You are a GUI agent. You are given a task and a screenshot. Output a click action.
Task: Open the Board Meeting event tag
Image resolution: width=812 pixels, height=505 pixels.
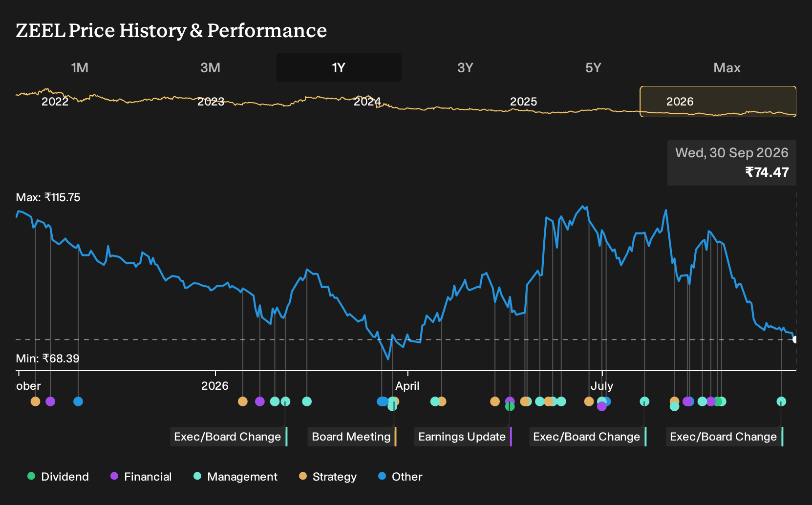pyautogui.click(x=352, y=437)
